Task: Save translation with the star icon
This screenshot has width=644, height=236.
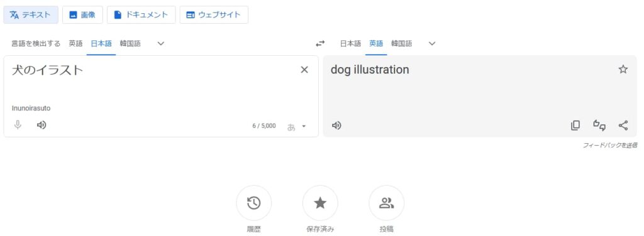Action: click(623, 69)
